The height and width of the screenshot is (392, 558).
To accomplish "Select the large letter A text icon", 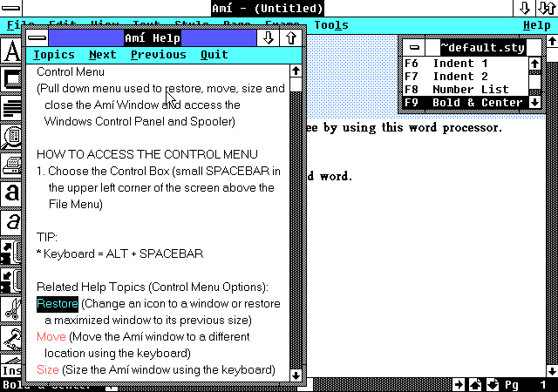I will (11, 51).
